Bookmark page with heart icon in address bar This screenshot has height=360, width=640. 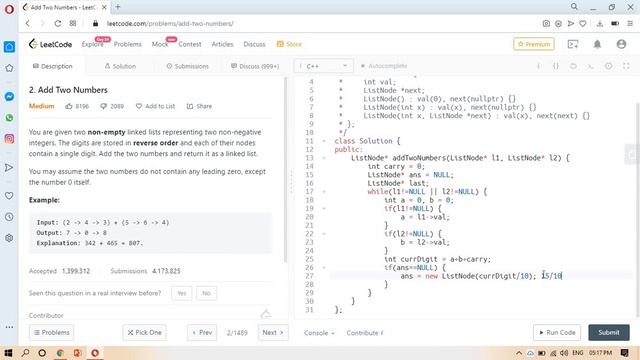click(x=583, y=24)
